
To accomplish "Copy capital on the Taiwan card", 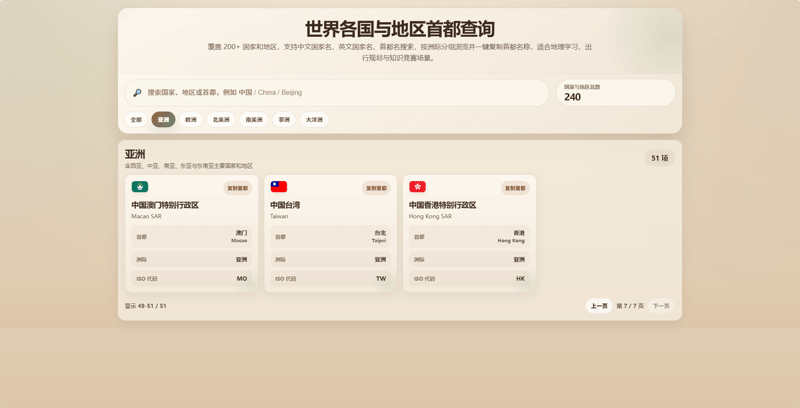I will click(377, 188).
